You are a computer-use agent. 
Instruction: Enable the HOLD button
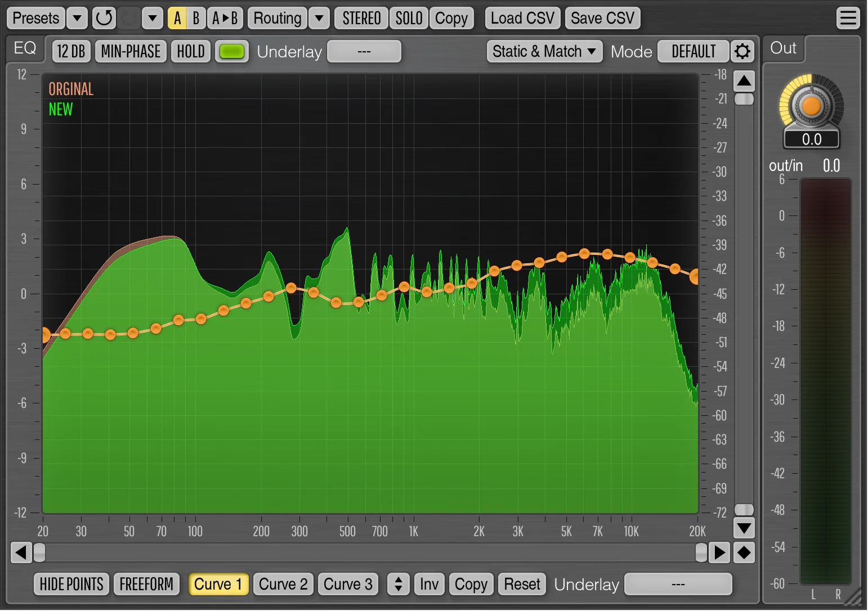191,51
